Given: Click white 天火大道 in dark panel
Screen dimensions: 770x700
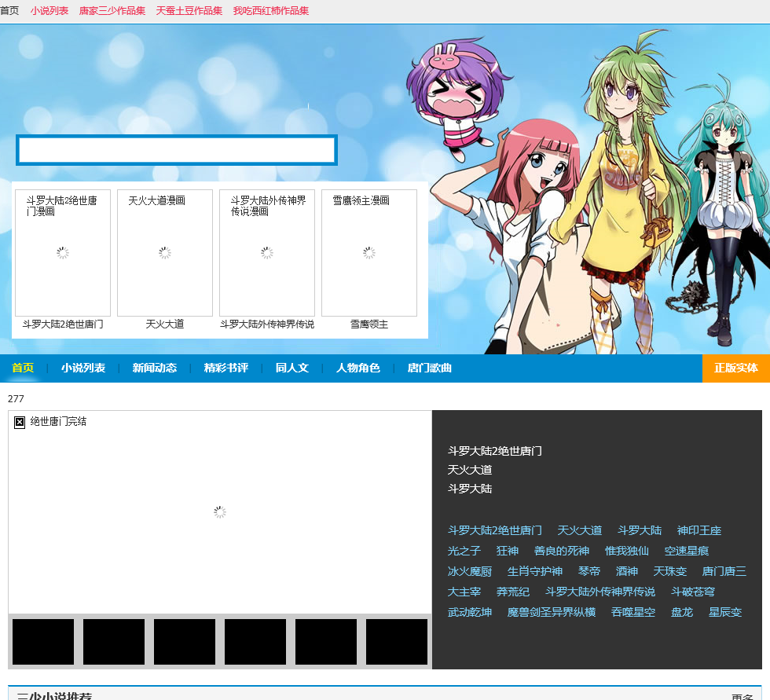Looking at the screenshot, I should (x=470, y=470).
